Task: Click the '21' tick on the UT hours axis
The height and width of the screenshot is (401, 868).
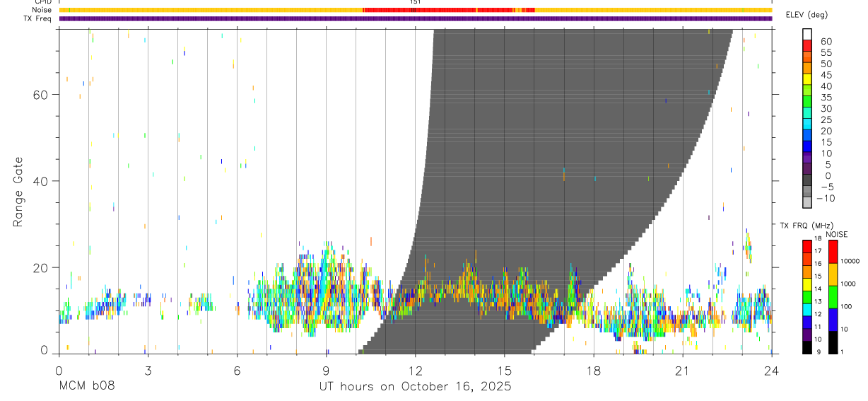Action: pyautogui.click(x=683, y=371)
